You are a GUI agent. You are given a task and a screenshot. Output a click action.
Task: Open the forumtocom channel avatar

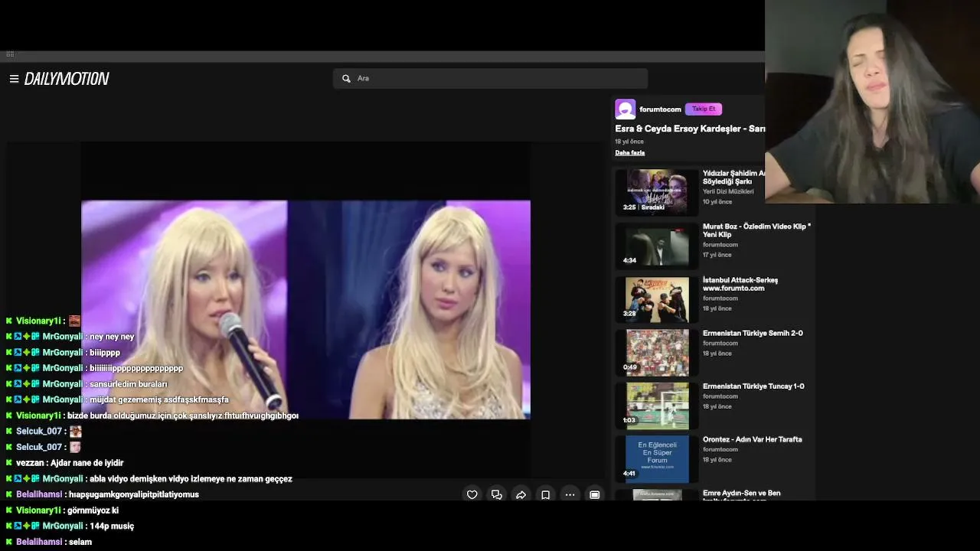point(626,109)
